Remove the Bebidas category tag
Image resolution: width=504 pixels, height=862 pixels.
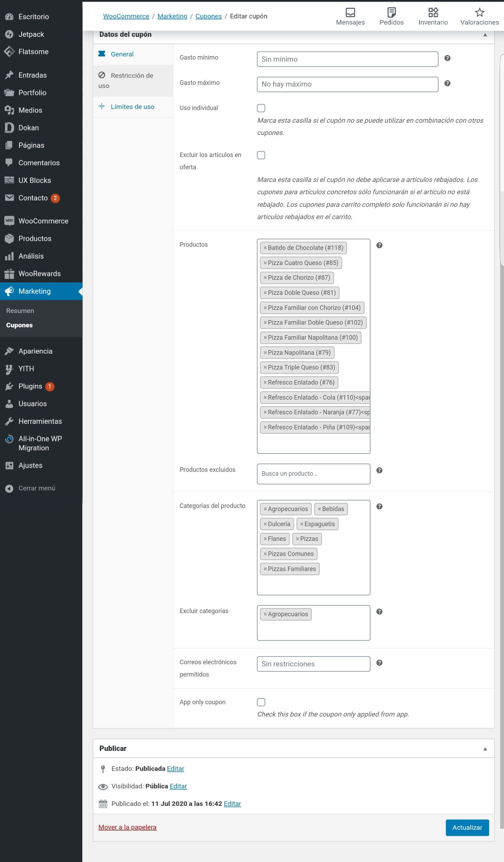click(319, 509)
